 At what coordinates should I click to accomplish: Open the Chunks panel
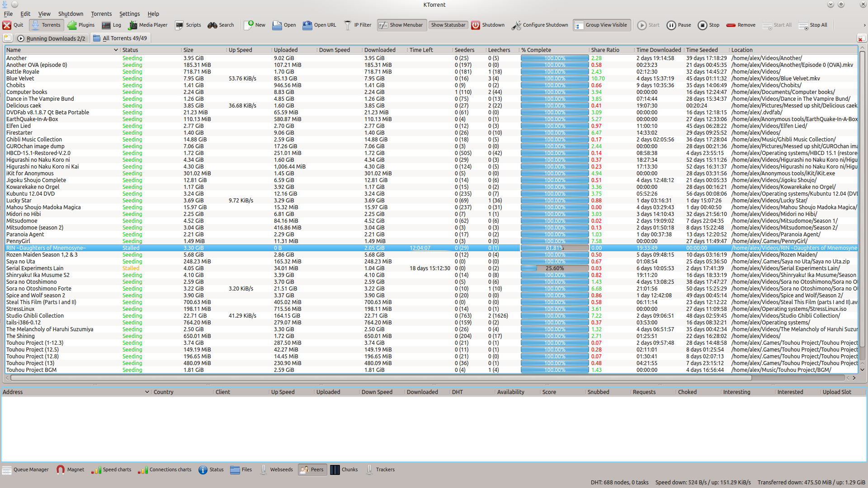pyautogui.click(x=344, y=470)
